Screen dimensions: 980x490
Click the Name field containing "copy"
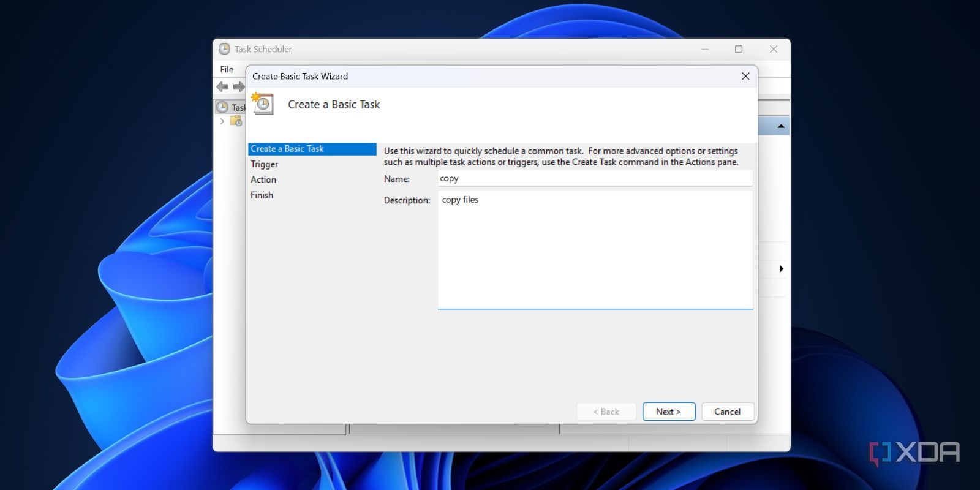click(594, 178)
